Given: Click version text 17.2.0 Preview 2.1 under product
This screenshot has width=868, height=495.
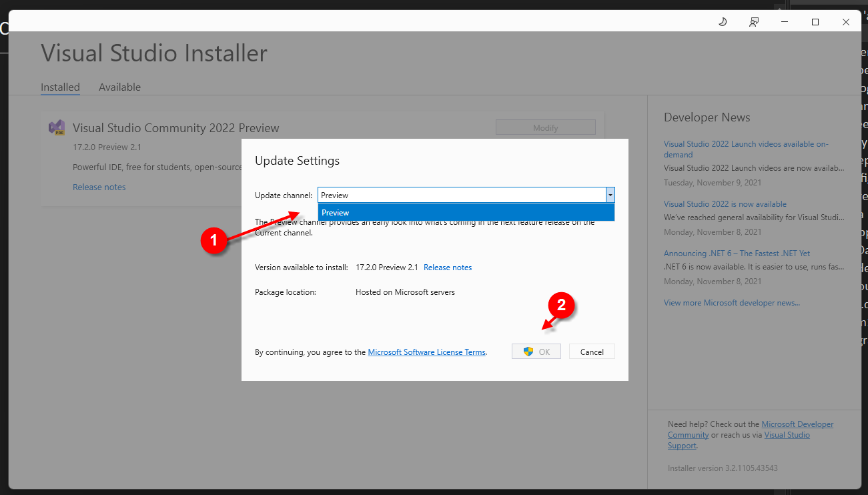Looking at the screenshot, I should point(107,147).
